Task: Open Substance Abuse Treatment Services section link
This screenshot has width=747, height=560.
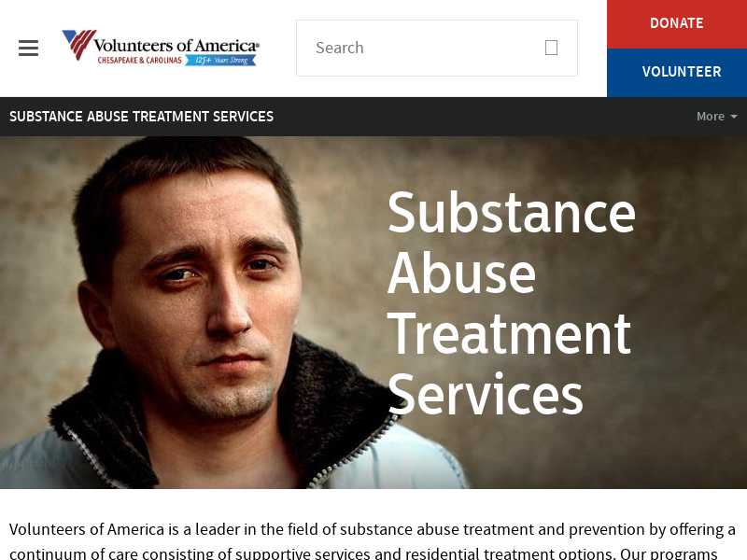Action: [x=142, y=117]
